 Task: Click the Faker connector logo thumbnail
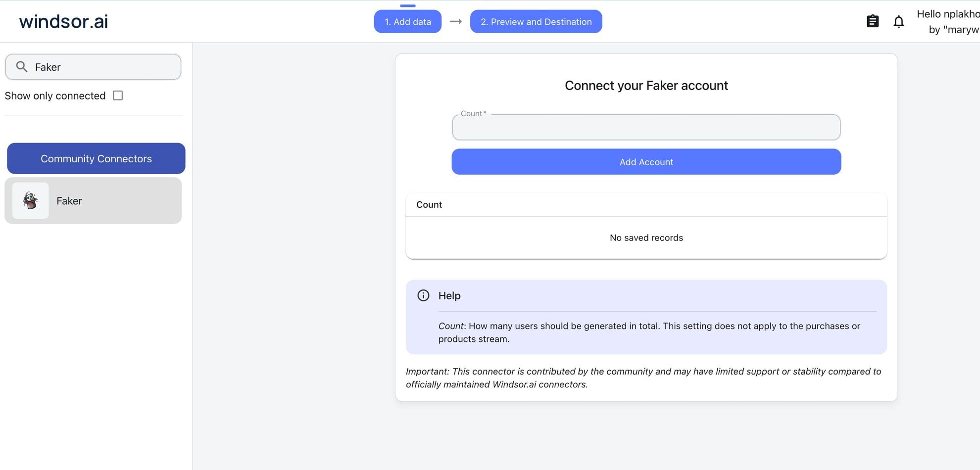[31, 201]
